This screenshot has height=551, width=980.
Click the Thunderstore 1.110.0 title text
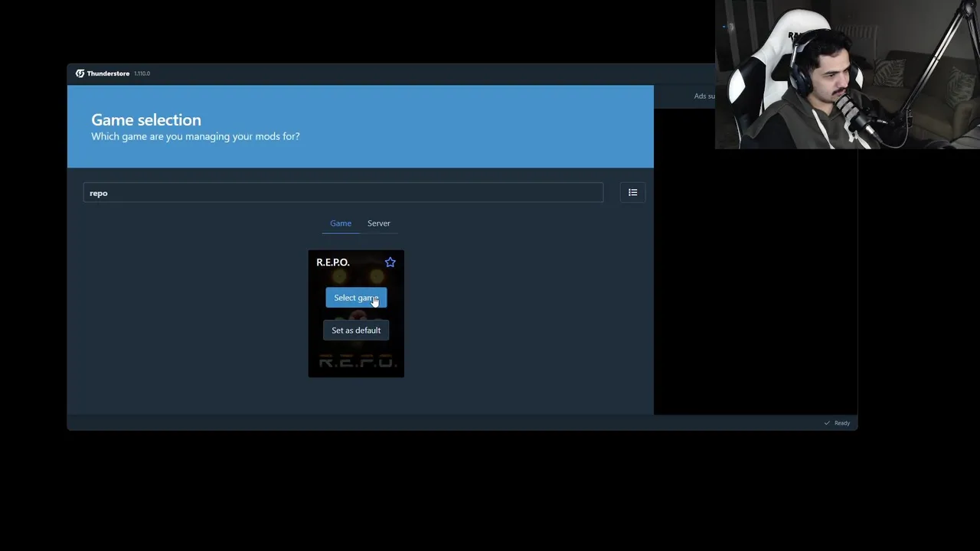pyautogui.click(x=119, y=73)
